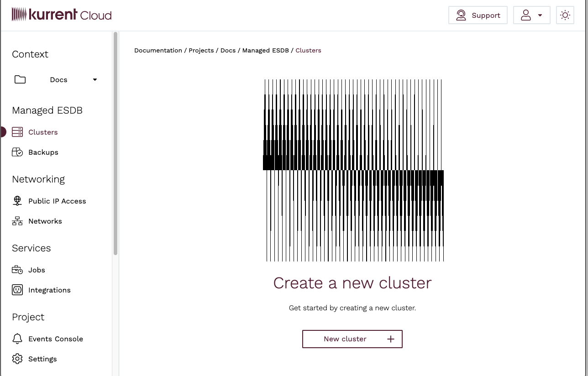
Task: Click the Public IP Access globe icon
Action: click(x=17, y=201)
